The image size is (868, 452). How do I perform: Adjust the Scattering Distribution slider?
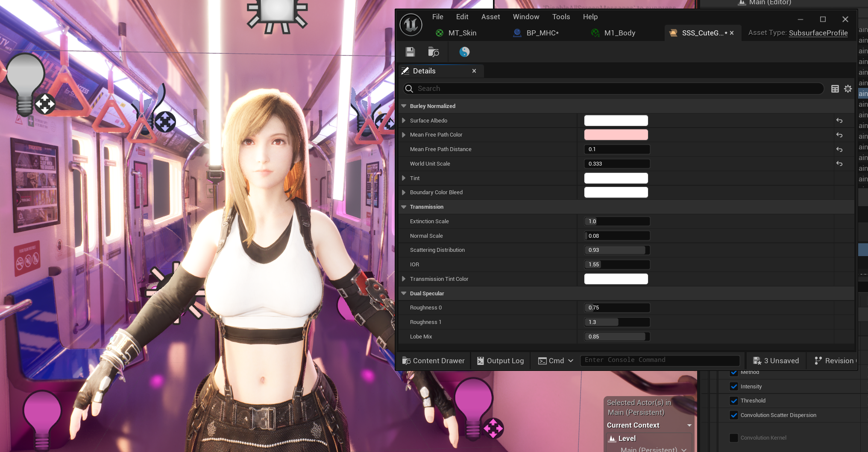pyautogui.click(x=617, y=250)
